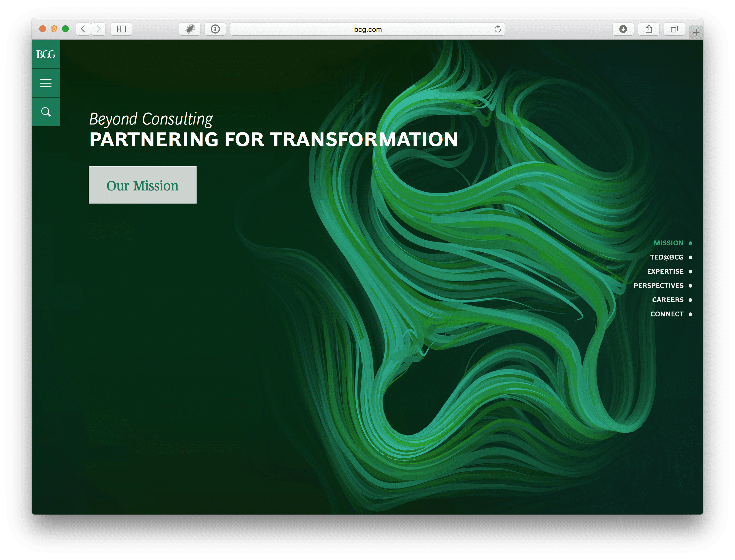Viewport: 735px width, 560px height.
Task: Navigate to the CAREERS section
Action: (668, 300)
